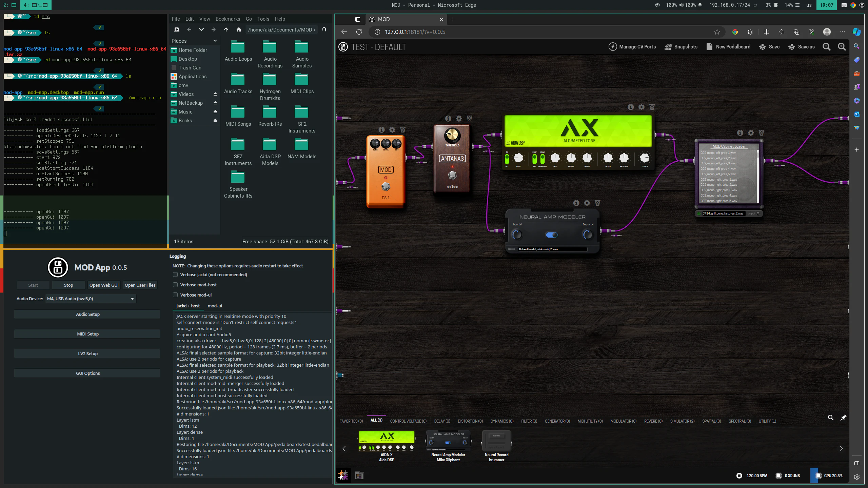Delete the abGate pedal with trash icon
This screenshot has height=488, width=868.
pos(469,119)
